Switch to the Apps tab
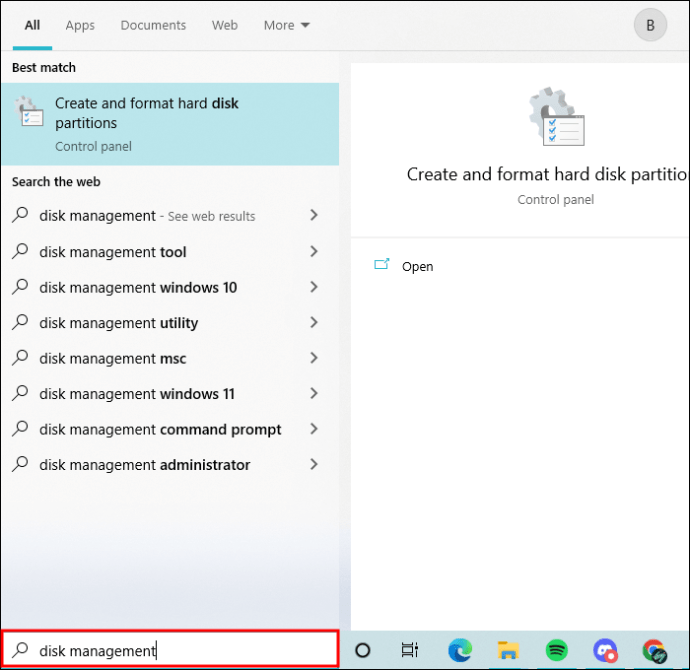Viewport: 690px width, 670px height. tap(80, 25)
